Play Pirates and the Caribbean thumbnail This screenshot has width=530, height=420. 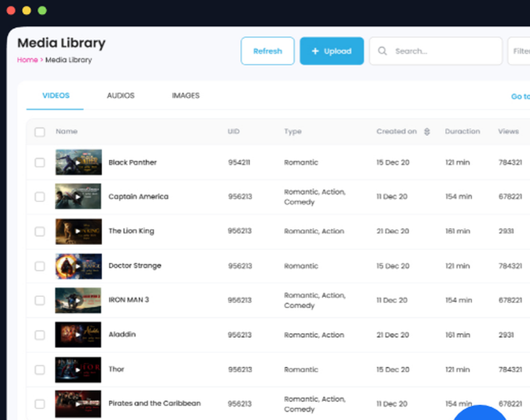pyautogui.click(x=78, y=404)
